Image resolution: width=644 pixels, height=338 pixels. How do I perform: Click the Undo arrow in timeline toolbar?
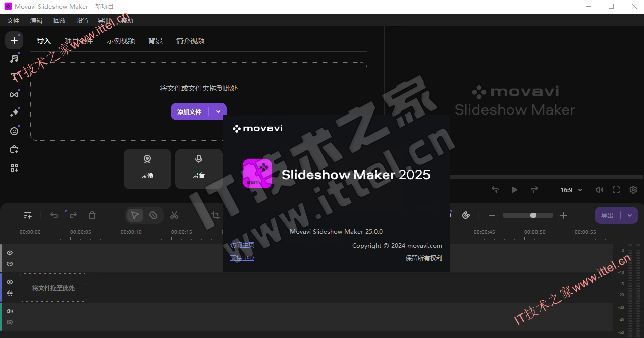click(x=54, y=215)
